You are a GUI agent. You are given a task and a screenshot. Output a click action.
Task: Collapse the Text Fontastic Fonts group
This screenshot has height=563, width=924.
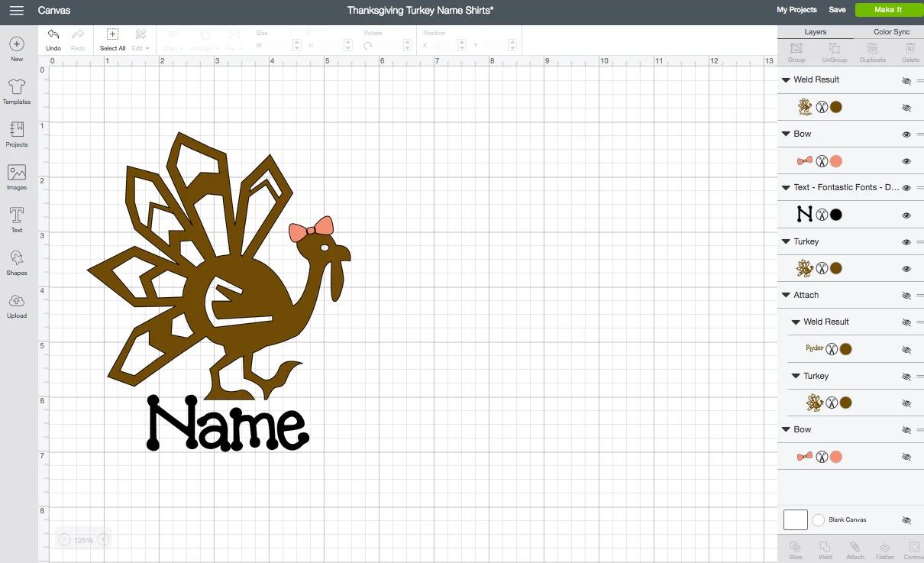click(786, 187)
